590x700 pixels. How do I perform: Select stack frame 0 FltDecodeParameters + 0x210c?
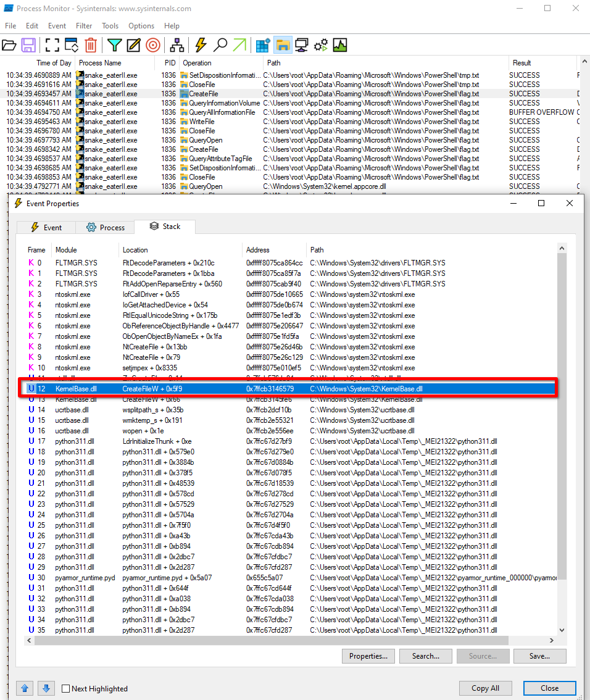(x=290, y=263)
